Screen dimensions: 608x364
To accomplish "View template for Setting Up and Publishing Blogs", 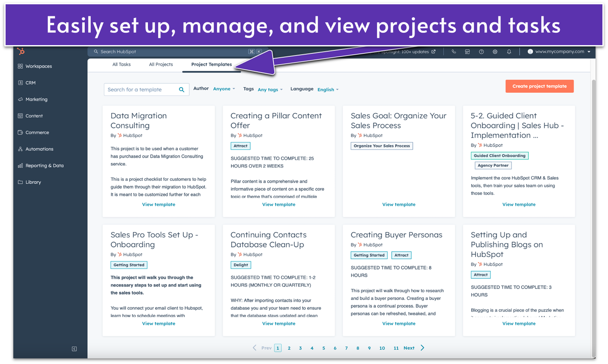I will pyautogui.click(x=519, y=324).
